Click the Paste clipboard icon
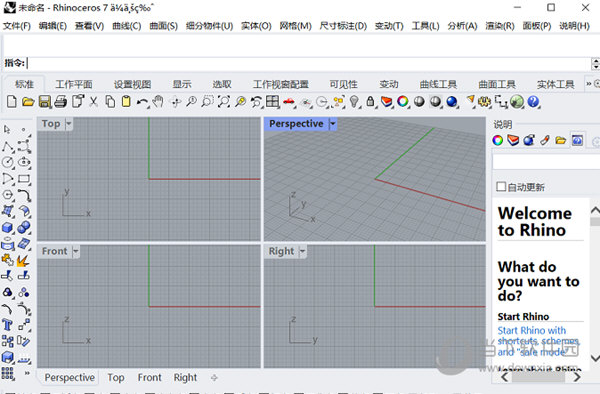 (126, 102)
